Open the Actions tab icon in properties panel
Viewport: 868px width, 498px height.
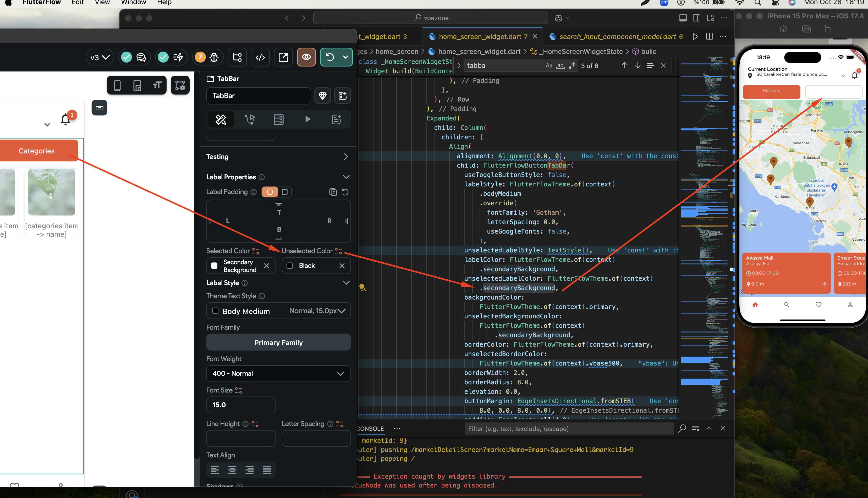250,119
